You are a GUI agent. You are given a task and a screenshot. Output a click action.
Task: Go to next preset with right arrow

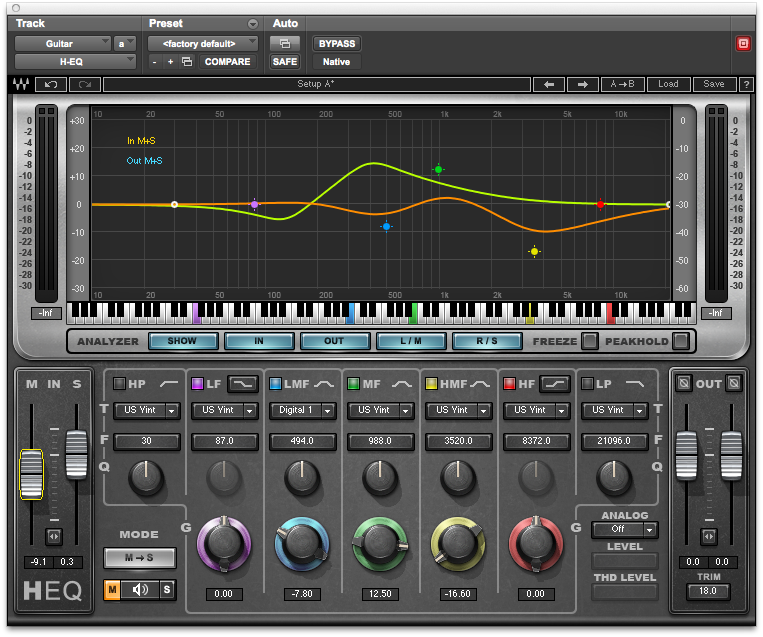click(x=582, y=85)
